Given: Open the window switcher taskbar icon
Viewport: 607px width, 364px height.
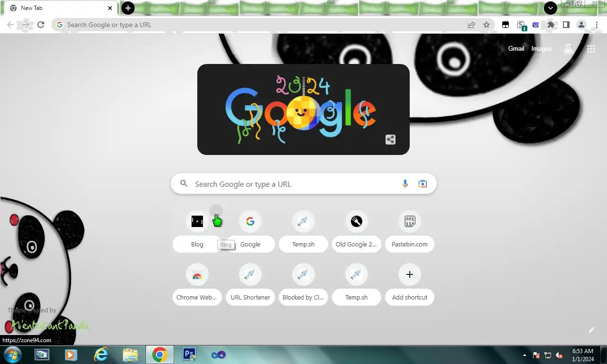Looking at the screenshot, I should pos(42,355).
